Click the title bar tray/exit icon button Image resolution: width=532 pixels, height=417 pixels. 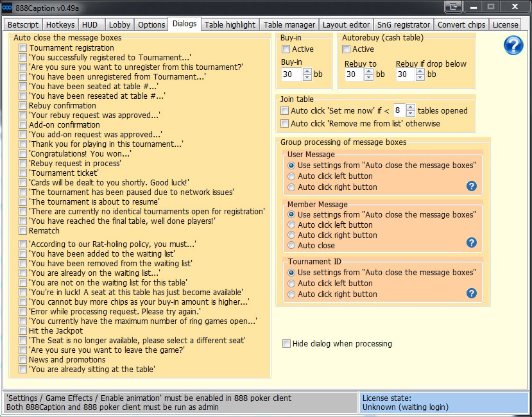pyautogui.click(x=454, y=6)
